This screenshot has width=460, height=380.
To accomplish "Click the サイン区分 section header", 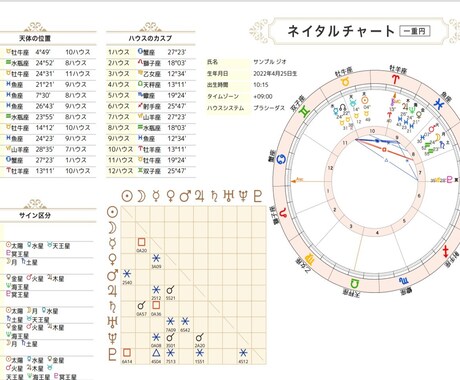I will (35, 215).
